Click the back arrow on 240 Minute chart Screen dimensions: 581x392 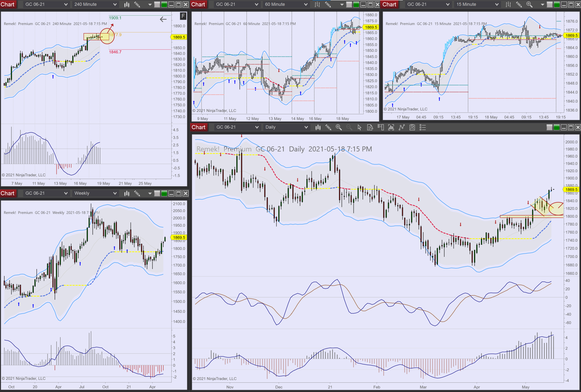pos(163,19)
